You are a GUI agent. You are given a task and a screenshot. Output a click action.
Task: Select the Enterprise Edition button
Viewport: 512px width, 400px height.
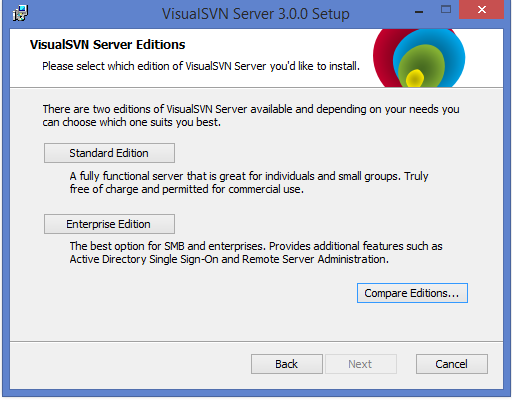tap(109, 224)
